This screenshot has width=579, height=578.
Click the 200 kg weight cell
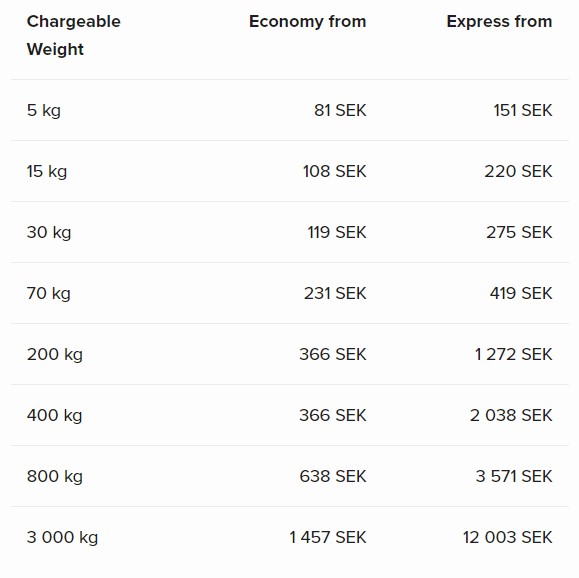55,354
